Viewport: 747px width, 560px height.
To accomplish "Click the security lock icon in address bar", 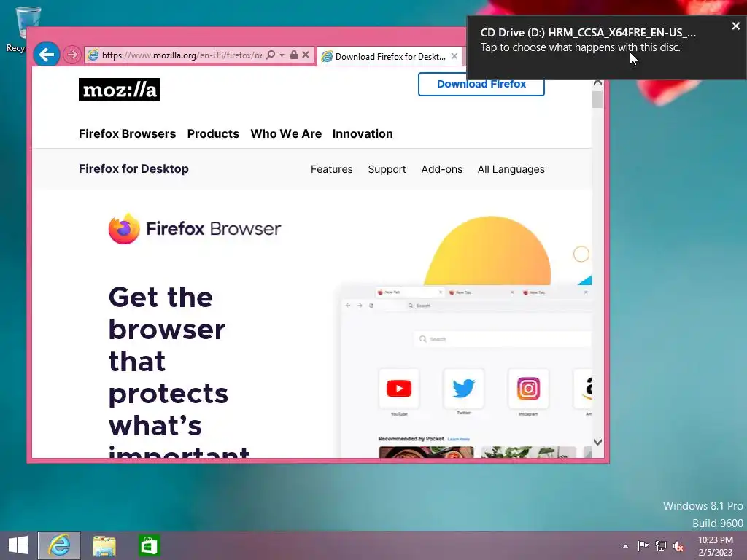I will point(294,55).
